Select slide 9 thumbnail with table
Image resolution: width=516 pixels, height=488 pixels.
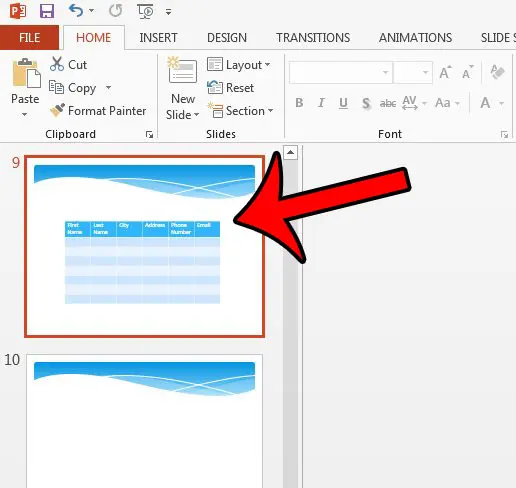[x=145, y=246]
